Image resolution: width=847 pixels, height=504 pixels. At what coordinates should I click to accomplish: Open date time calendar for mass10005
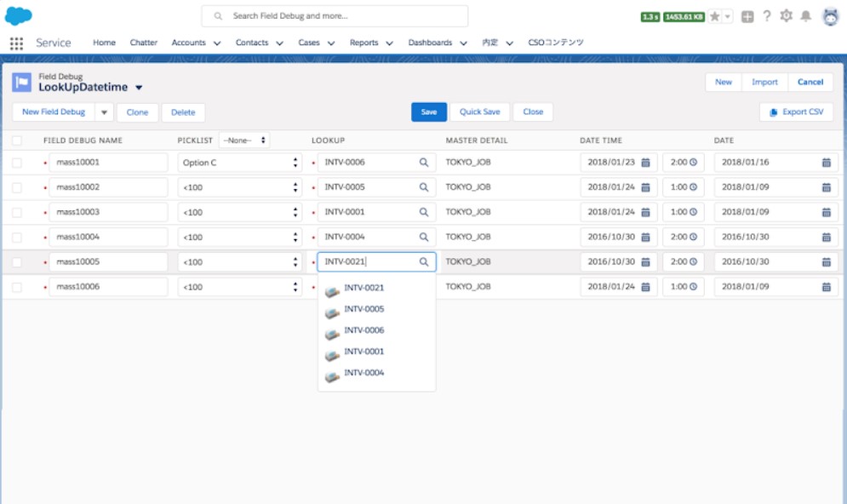coord(645,261)
